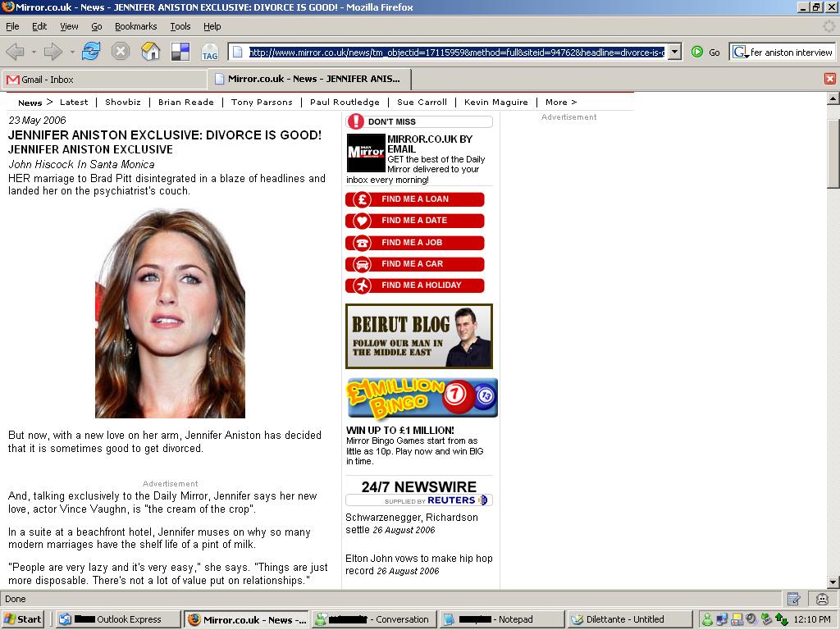Viewport: 840px width, 630px height.
Task: Click in the address bar URL field
Action: tap(457, 52)
